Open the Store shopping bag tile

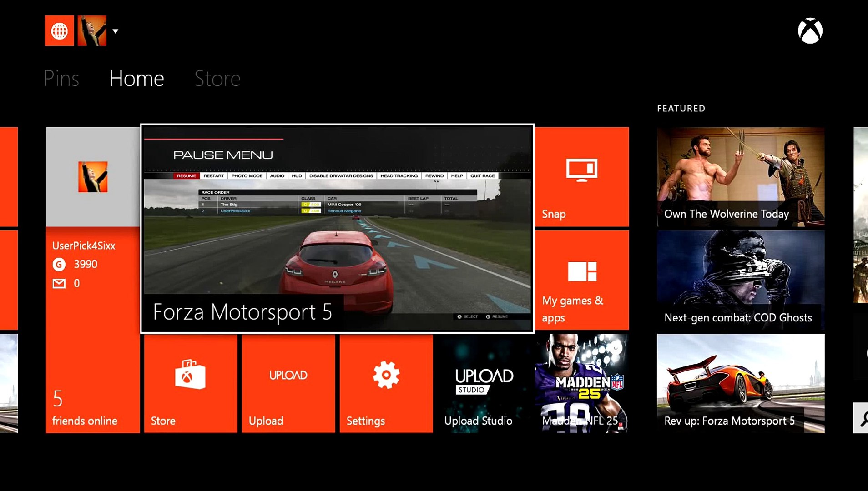click(191, 384)
